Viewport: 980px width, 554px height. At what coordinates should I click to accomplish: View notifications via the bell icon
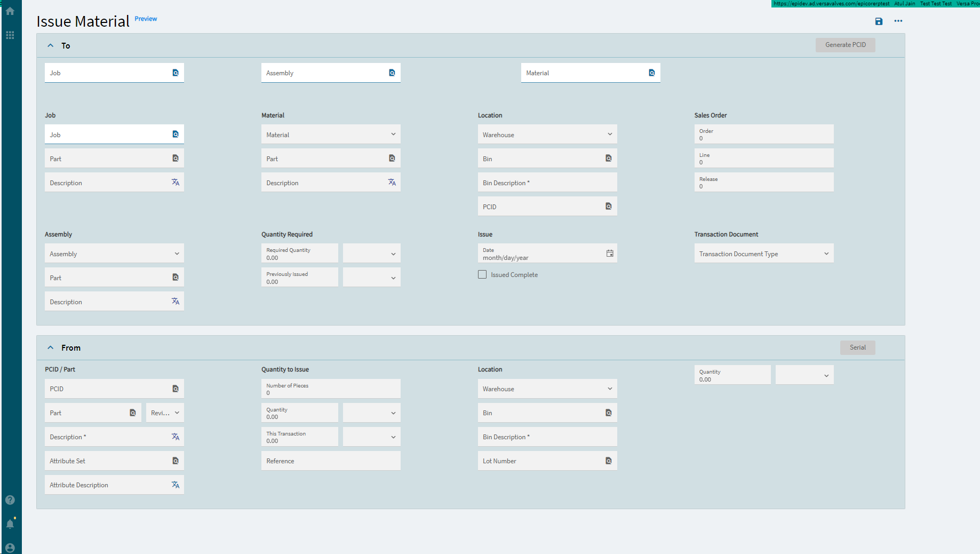[10, 524]
